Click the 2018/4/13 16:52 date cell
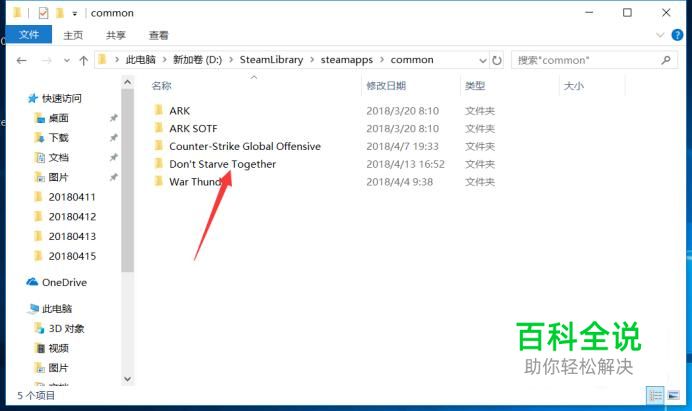The image size is (692, 411). (405, 164)
